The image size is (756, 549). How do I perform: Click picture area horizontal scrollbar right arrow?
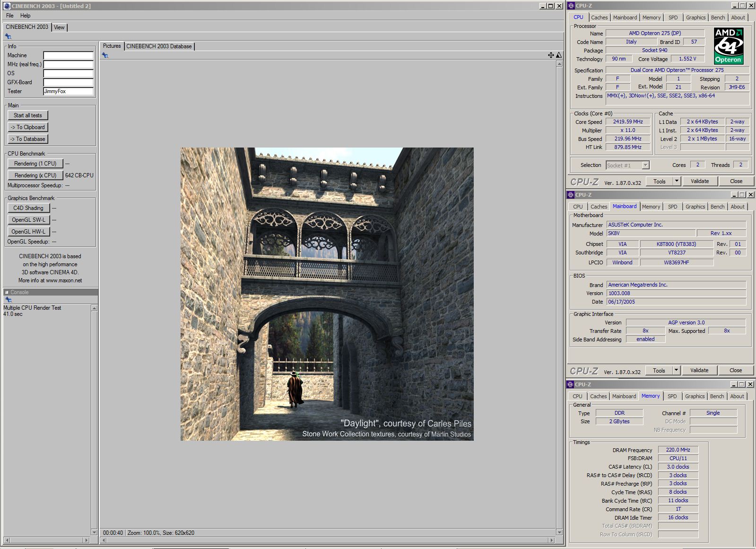coord(552,540)
